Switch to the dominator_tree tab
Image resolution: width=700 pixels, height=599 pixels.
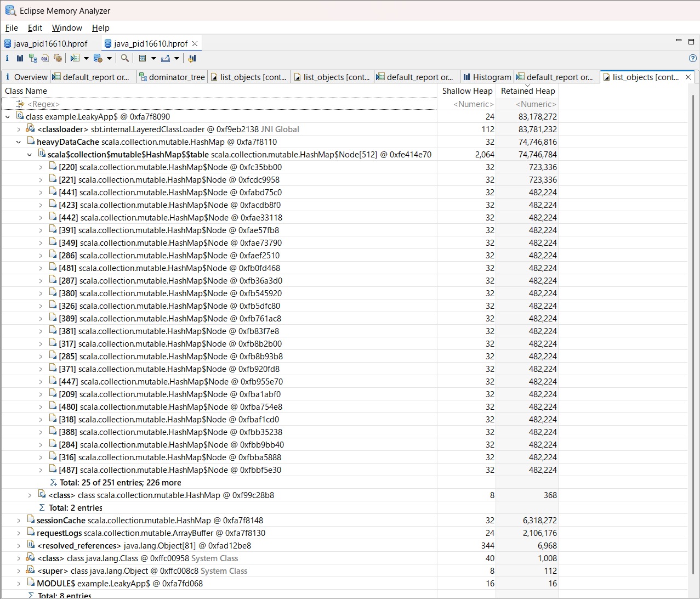click(x=172, y=77)
